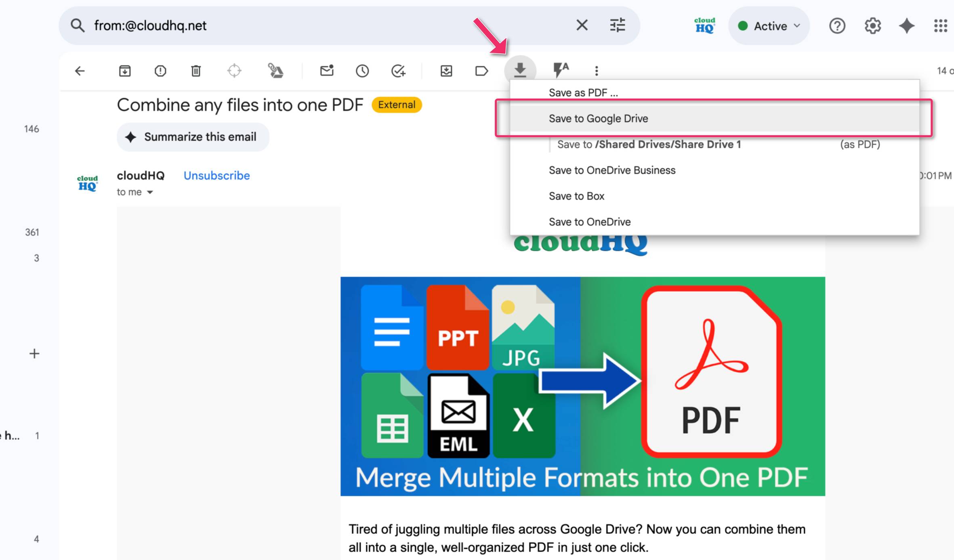Expand recipient details arrow next to 'to me'
The image size is (954, 560).
pyautogui.click(x=150, y=192)
